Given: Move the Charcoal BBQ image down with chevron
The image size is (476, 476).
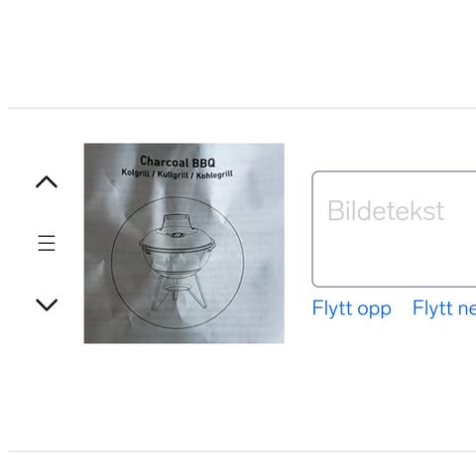Looking at the screenshot, I should coord(47,304).
